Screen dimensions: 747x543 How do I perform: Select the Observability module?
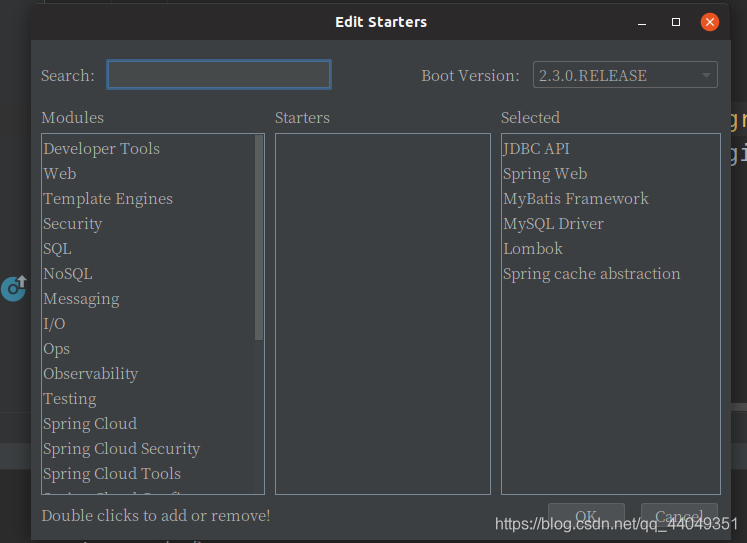coord(90,374)
